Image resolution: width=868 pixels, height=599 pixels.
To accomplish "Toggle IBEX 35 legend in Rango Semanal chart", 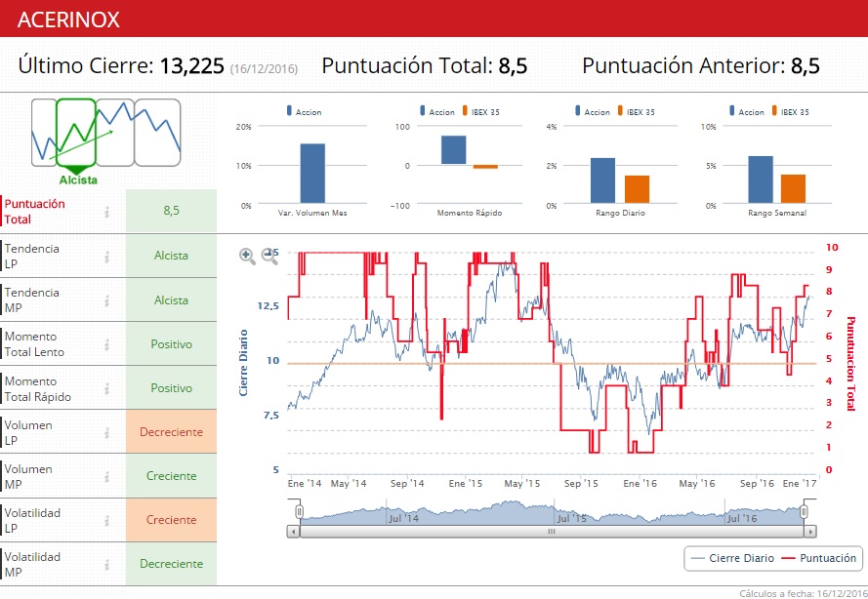I will click(791, 112).
